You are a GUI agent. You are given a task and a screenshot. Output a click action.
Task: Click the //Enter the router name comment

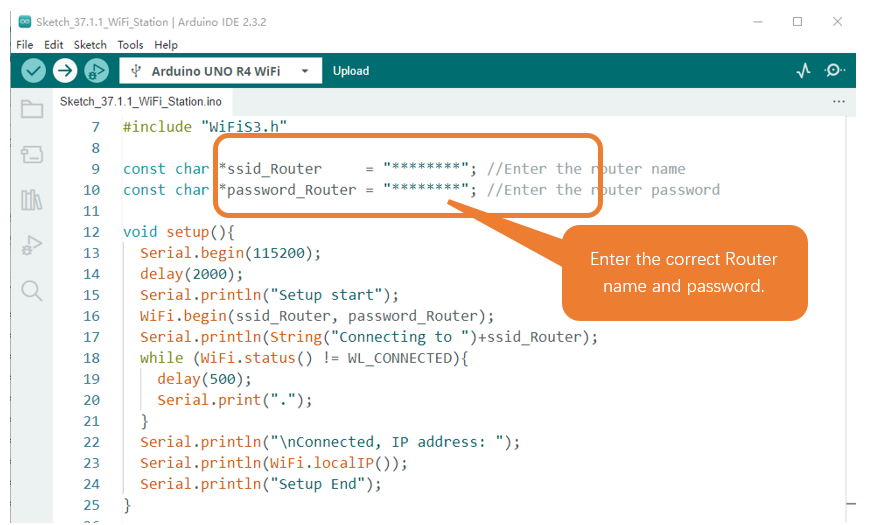pyautogui.click(x=586, y=169)
